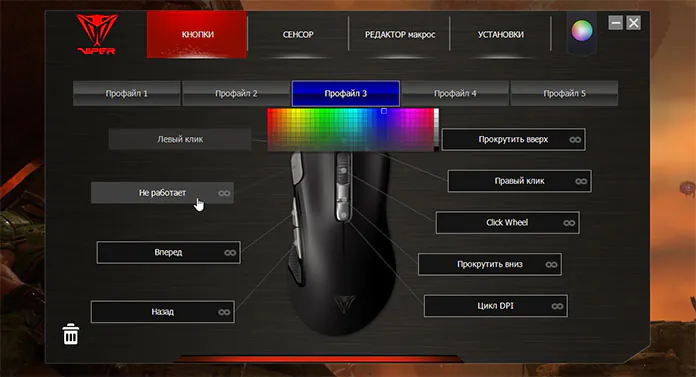
Task: Close the Viper software window
Action: [633, 23]
